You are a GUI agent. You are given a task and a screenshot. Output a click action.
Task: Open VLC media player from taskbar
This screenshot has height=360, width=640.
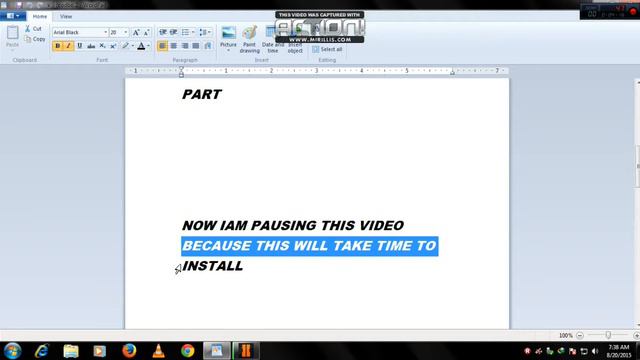[158, 351]
